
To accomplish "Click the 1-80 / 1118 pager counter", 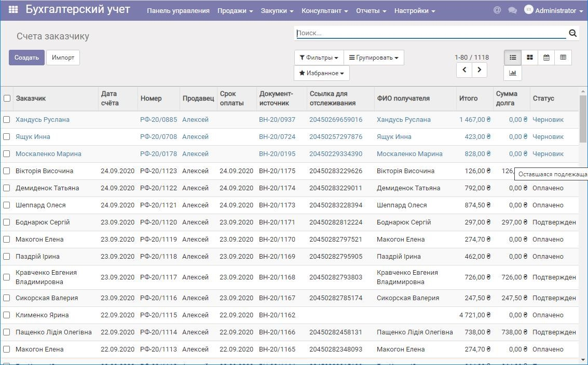I will (472, 58).
